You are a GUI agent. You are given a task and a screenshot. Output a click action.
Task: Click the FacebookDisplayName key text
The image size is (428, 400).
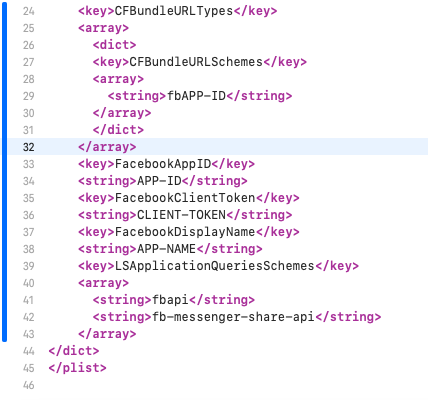(x=185, y=232)
